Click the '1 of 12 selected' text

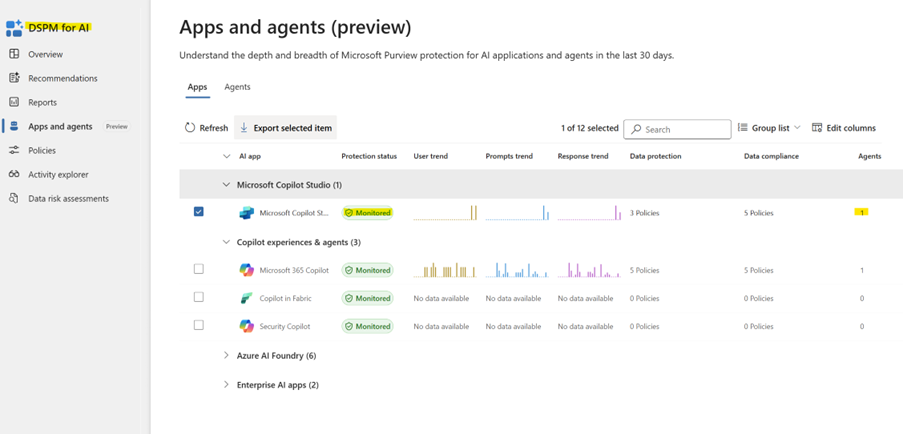590,128
